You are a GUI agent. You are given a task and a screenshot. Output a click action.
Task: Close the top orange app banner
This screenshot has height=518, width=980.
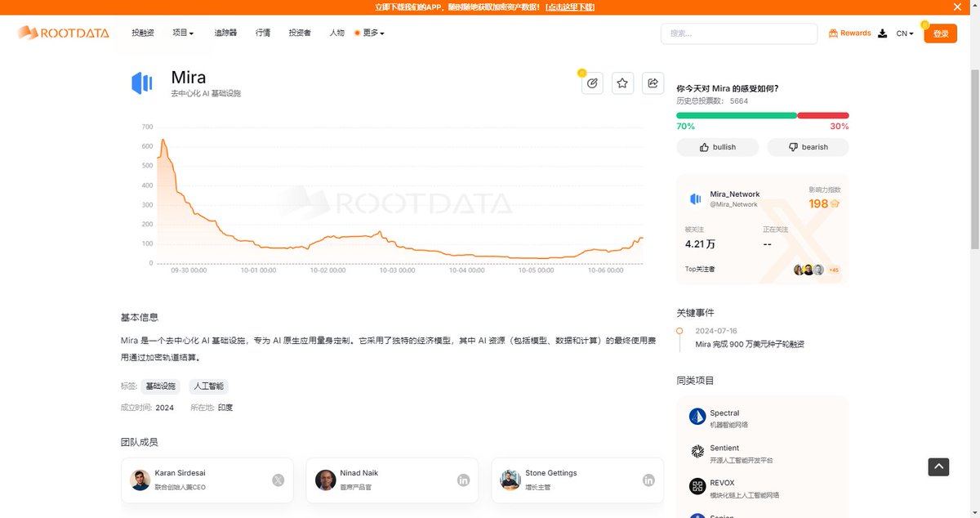pos(958,7)
